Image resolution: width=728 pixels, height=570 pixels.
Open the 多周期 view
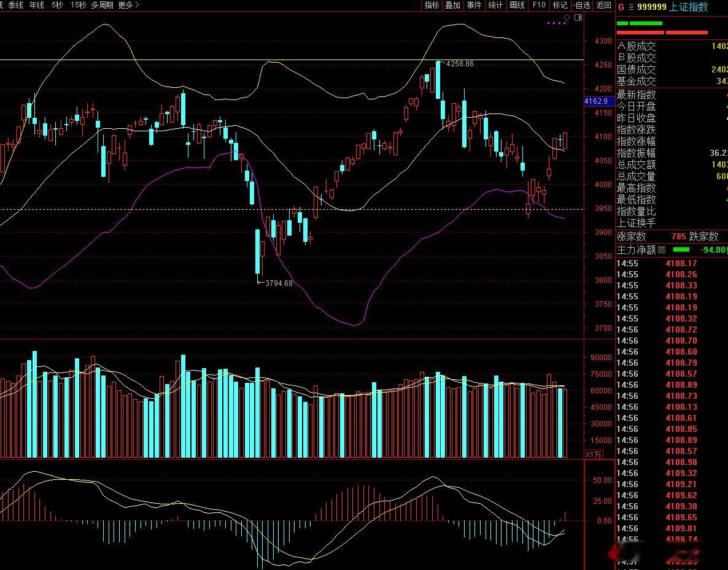(x=102, y=5)
